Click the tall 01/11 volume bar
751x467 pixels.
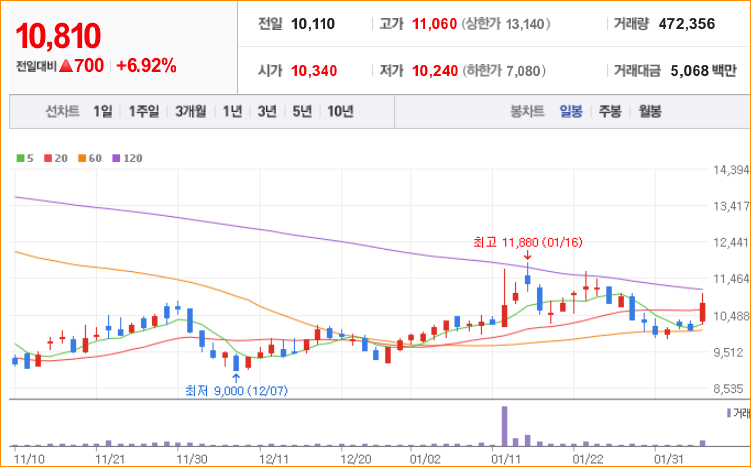pyautogui.click(x=504, y=426)
